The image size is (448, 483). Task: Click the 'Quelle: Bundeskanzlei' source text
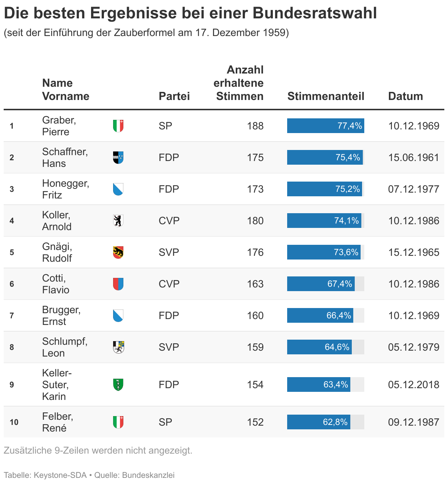[x=134, y=475]
